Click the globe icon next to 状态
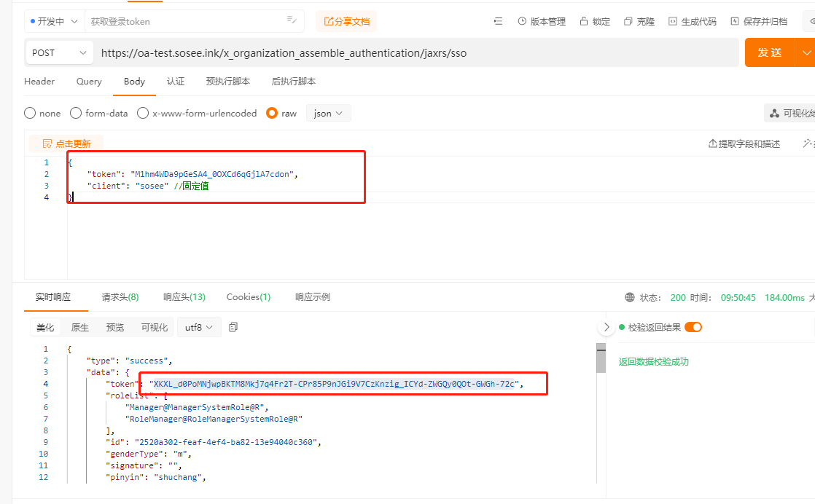 [x=629, y=297]
